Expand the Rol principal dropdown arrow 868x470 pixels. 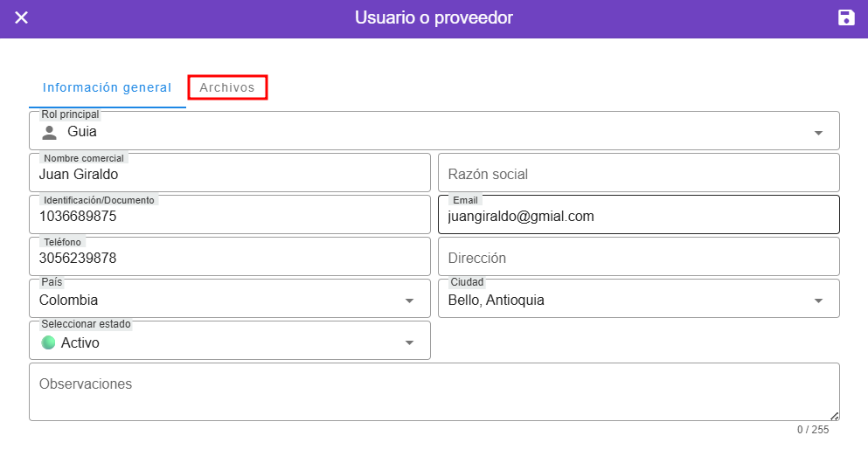818,133
